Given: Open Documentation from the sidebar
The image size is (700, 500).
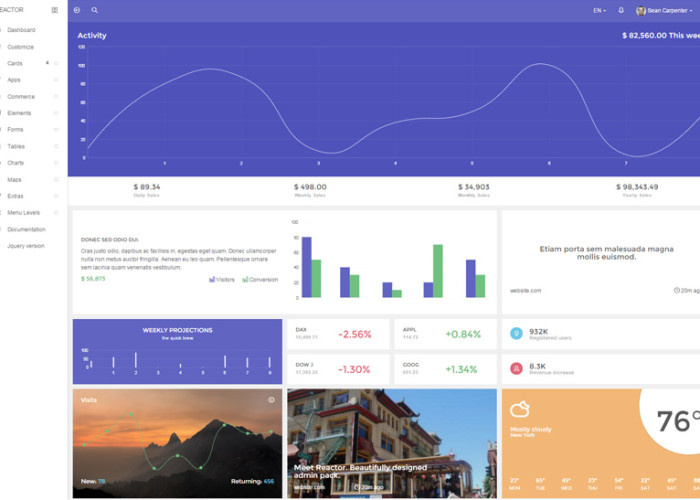Looking at the screenshot, I should coord(26,229).
